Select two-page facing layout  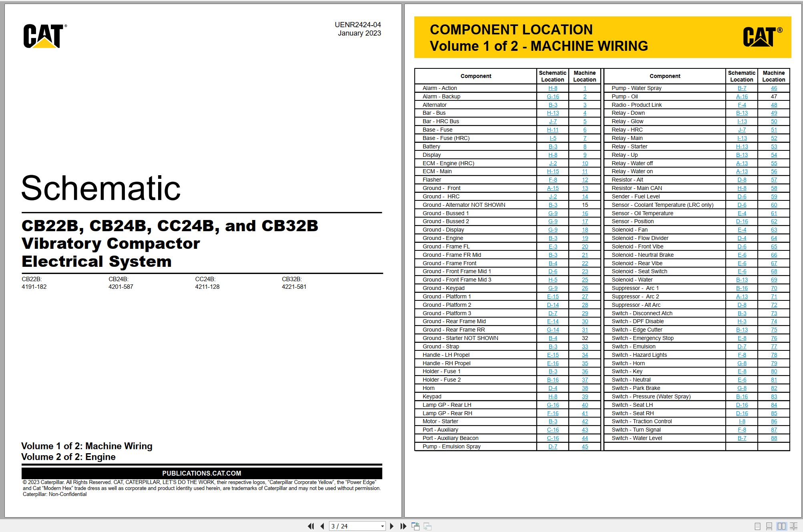point(781,526)
